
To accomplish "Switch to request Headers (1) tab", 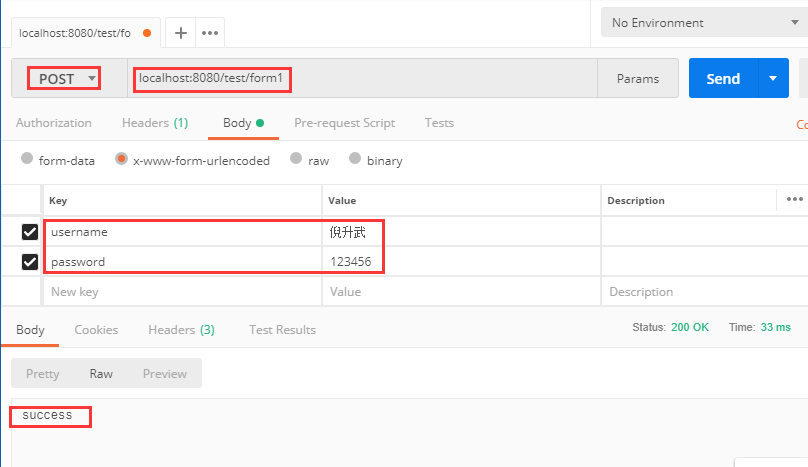I will point(155,123).
